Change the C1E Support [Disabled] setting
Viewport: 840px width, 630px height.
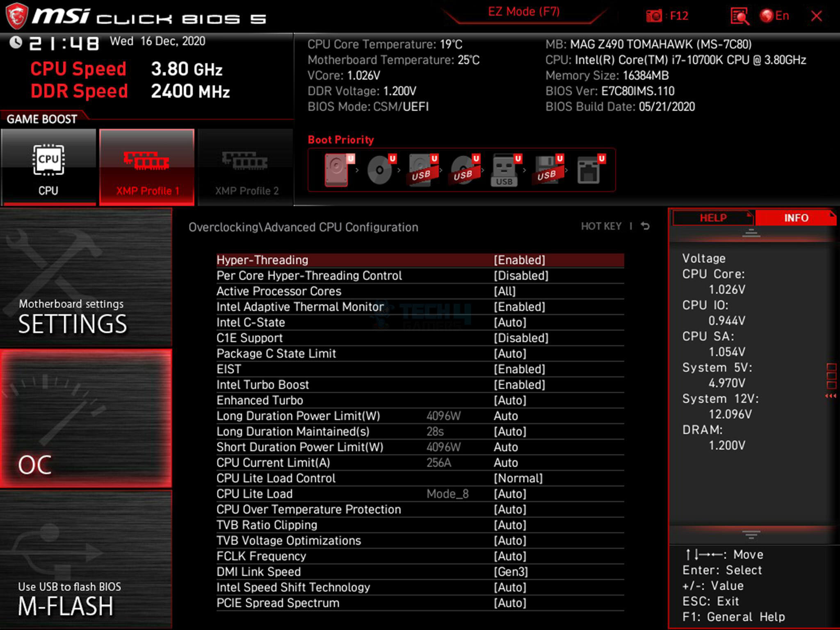tap(420, 338)
